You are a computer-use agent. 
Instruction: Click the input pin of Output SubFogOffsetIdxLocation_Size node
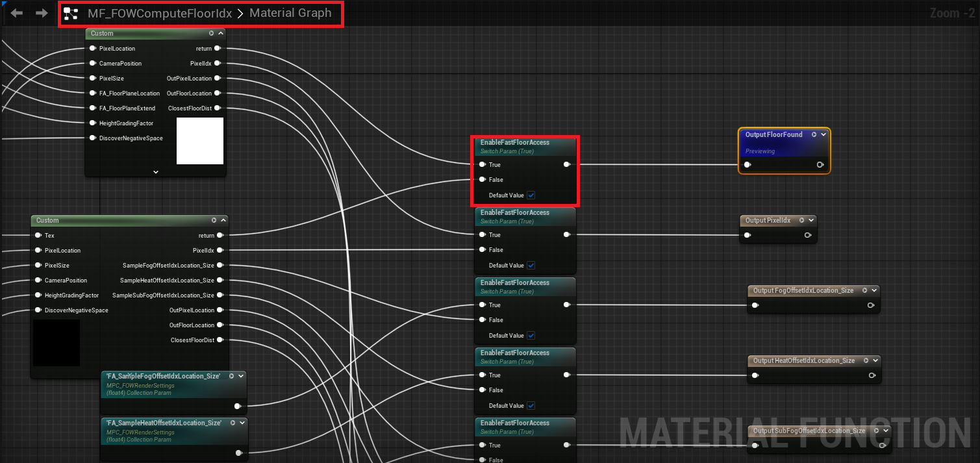pos(755,445)
